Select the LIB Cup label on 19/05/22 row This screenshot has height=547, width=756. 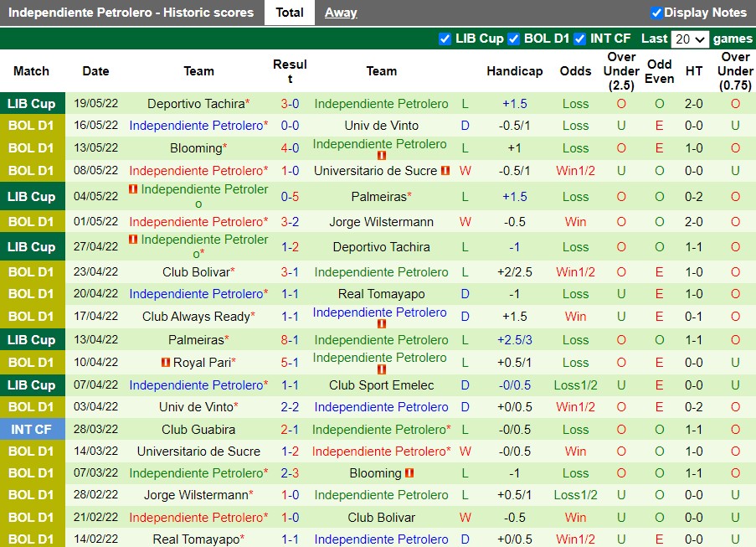pos(31,104)
